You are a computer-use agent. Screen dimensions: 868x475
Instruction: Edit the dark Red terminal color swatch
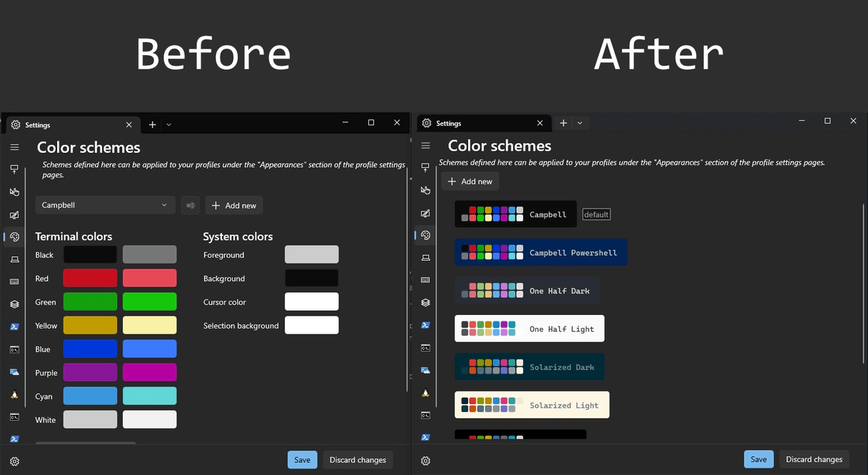click(x=90, y=278)
